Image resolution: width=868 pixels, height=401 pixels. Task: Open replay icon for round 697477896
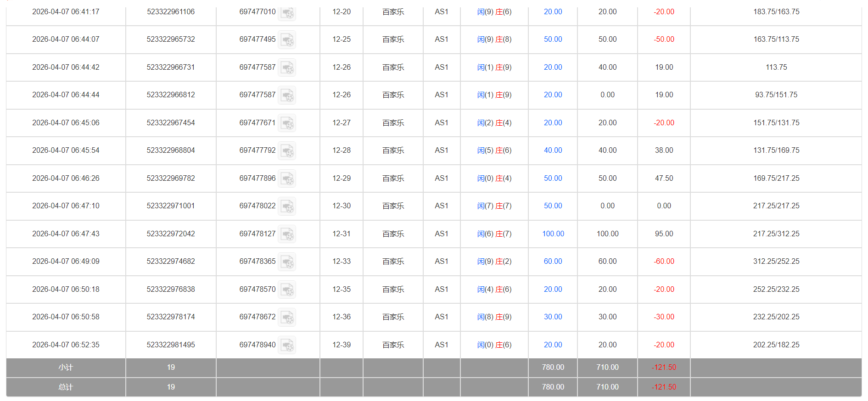287,179
